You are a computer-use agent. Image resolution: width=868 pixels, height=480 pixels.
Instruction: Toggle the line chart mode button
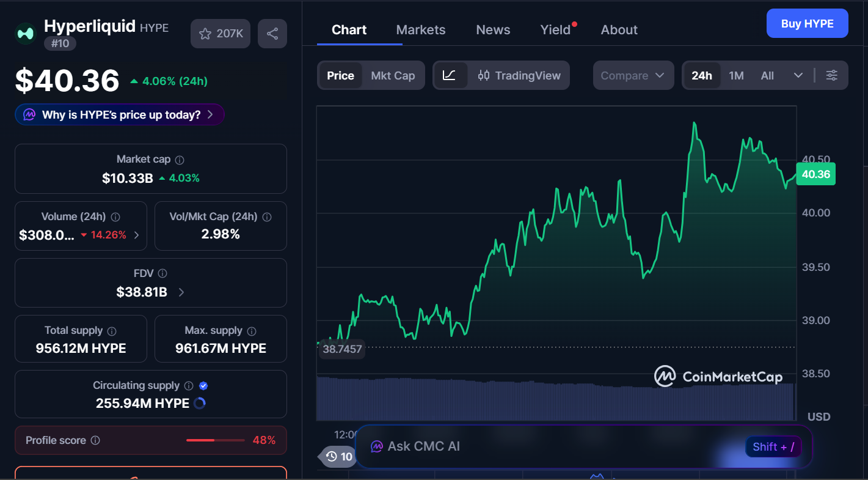(x=450, y=75)
